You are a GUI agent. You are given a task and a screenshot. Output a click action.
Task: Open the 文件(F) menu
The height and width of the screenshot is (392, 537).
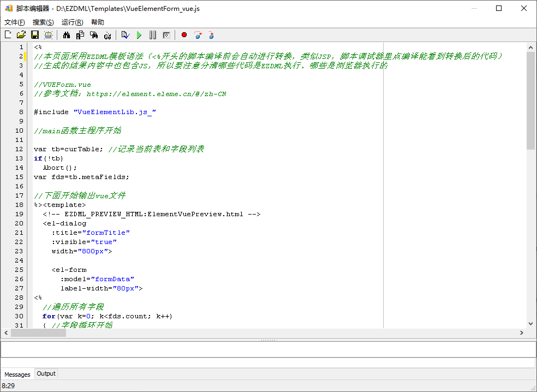tap(14, 22)
